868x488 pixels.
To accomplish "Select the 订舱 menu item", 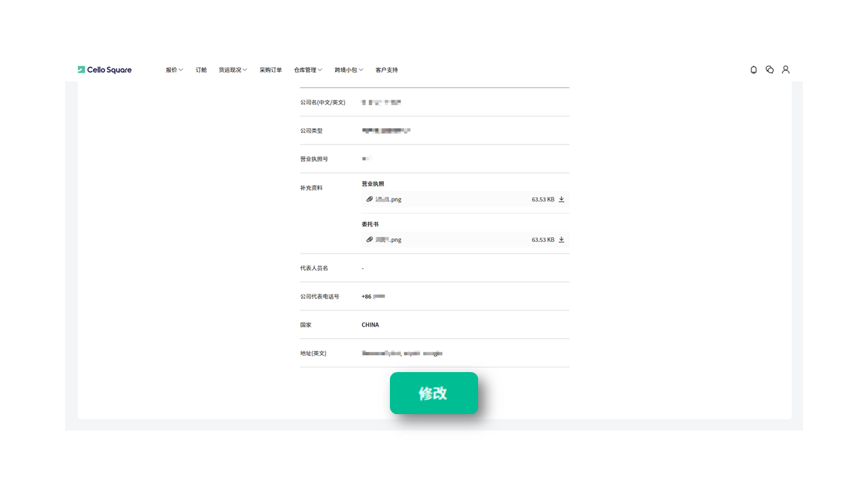I will [201, 69].
